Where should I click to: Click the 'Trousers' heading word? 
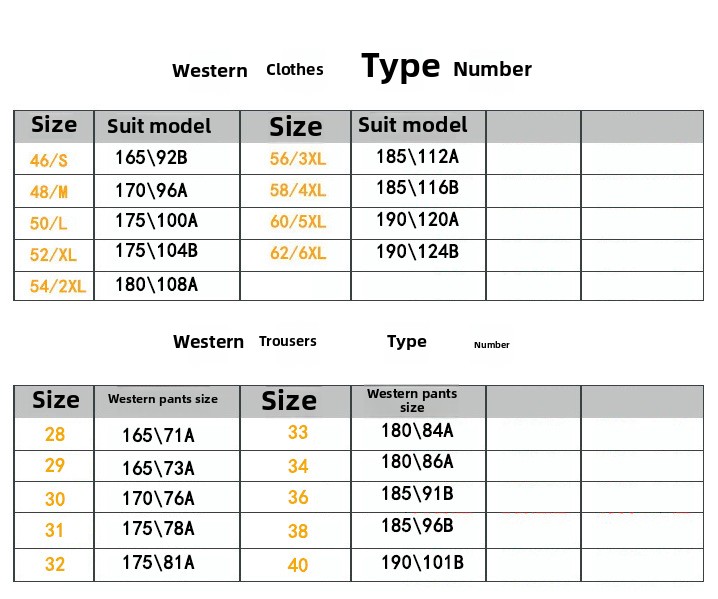[288, 341]
